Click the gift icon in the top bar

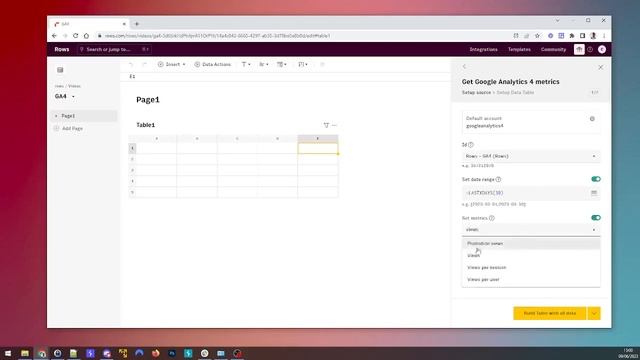pyautogui.click(x=579, y=49)
